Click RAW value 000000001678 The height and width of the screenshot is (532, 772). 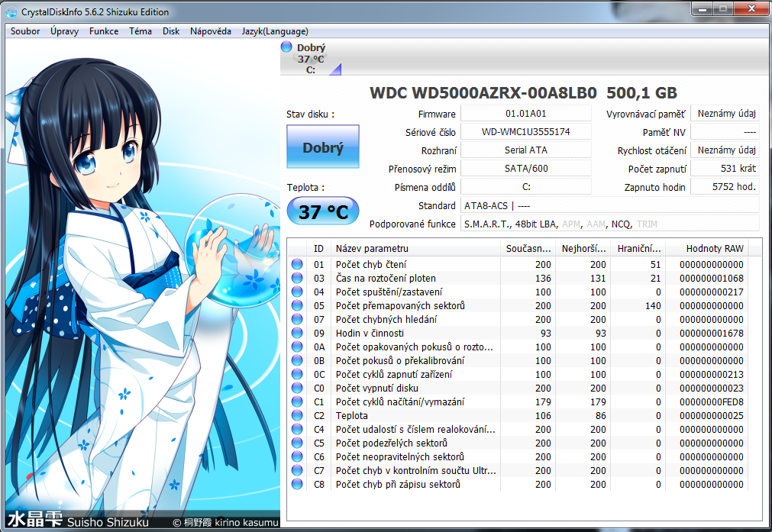point(712,334)
